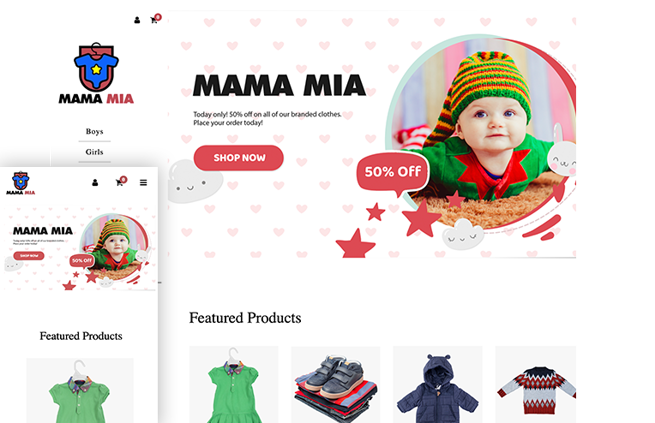The image size is (655, 423).
Task: Click the large SHOP NOW button
Action: [x=239, y=158]
